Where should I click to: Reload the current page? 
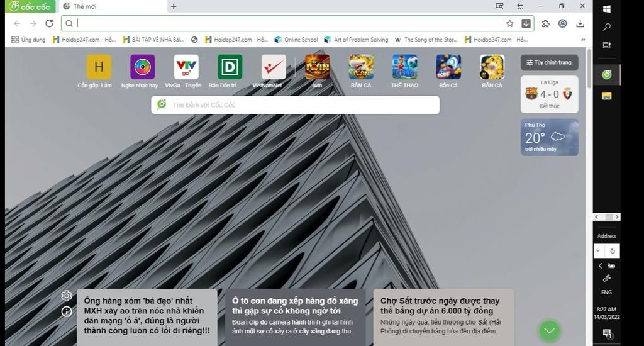point(49,23)
